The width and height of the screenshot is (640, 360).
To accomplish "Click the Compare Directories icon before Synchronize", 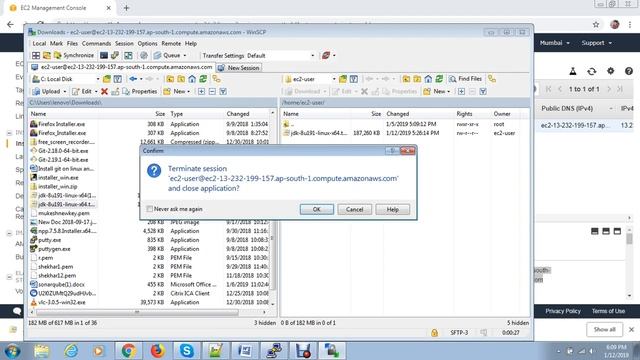I will pyautogui.click(x=47, y=55).
